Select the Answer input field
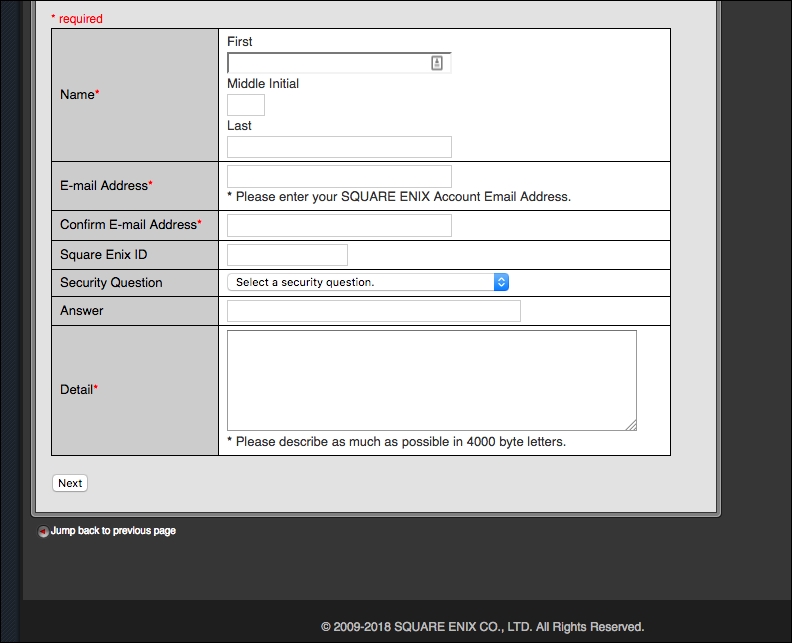792x643 pixels. [x=373, y=311]
